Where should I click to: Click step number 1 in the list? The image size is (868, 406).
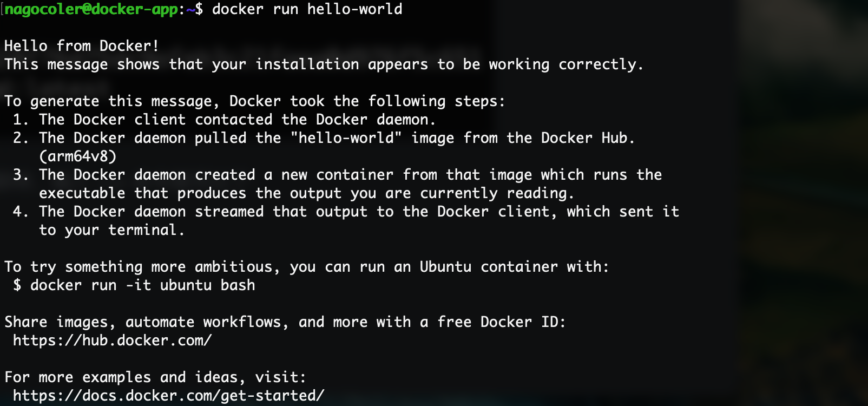click(20, 120)
